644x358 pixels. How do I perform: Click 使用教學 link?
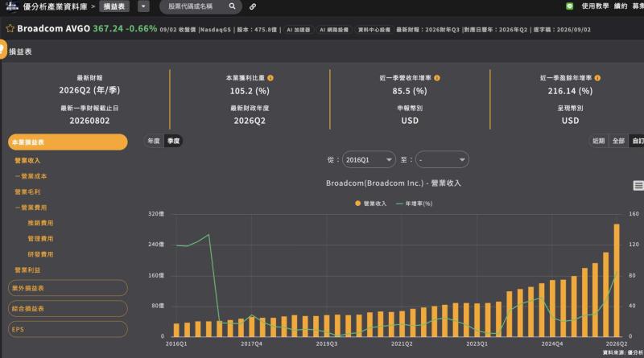pos(595,6)
